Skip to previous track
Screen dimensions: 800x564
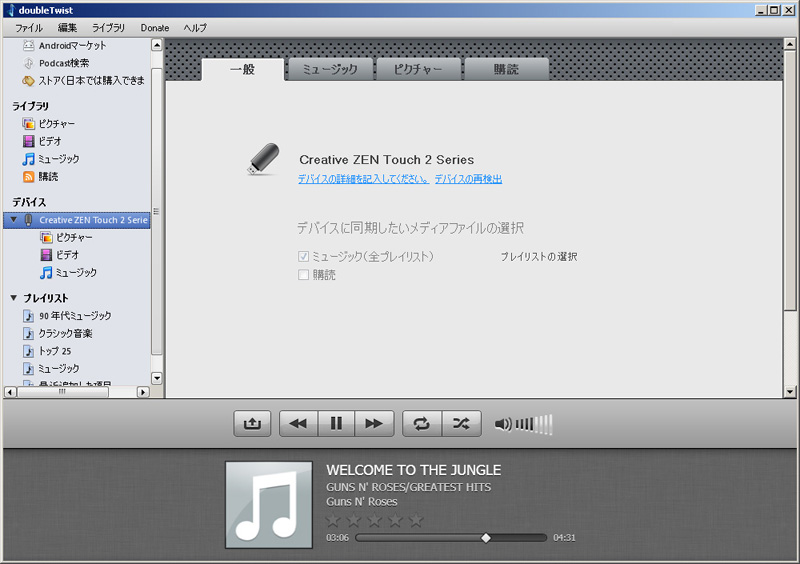298,424
